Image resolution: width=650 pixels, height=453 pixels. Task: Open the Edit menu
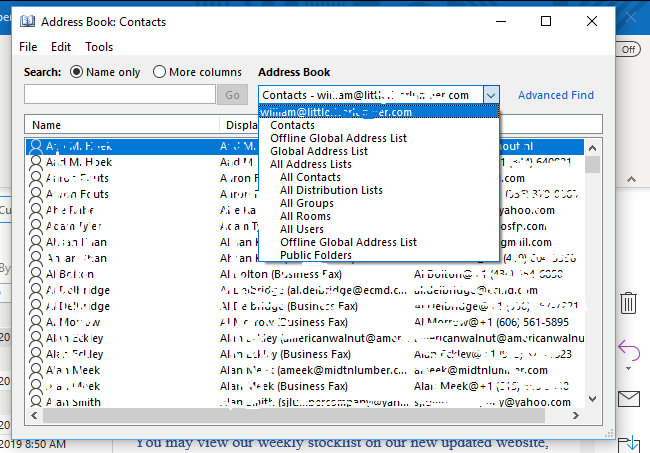tap(61, 47)
